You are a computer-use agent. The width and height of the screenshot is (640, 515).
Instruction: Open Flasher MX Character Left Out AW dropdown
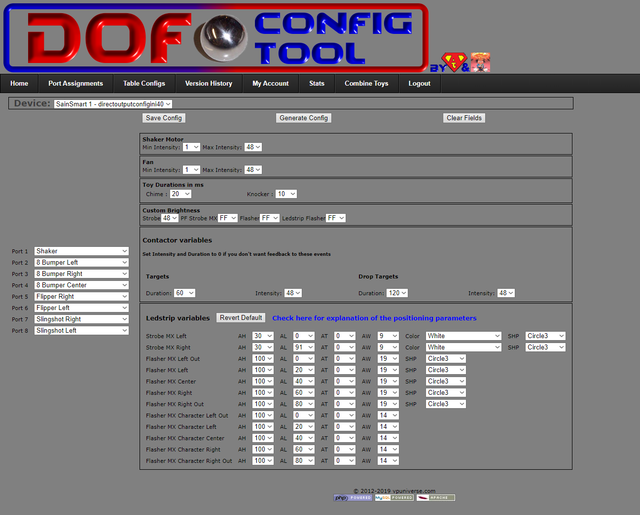388,415
